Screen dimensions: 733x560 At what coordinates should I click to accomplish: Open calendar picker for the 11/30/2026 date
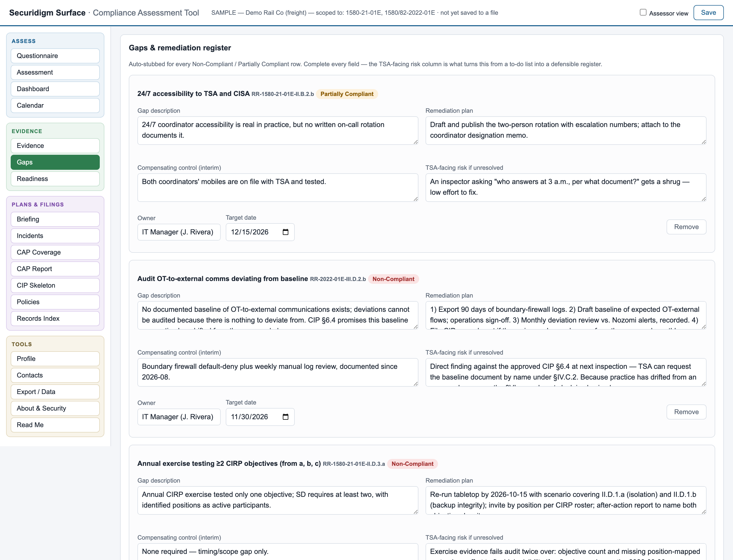(285, 417)
